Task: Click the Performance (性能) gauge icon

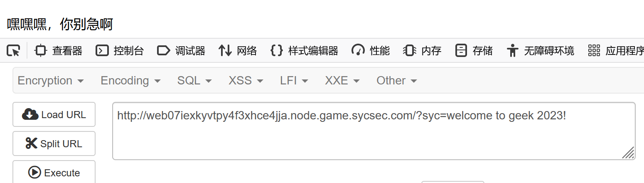Action: 358,51
